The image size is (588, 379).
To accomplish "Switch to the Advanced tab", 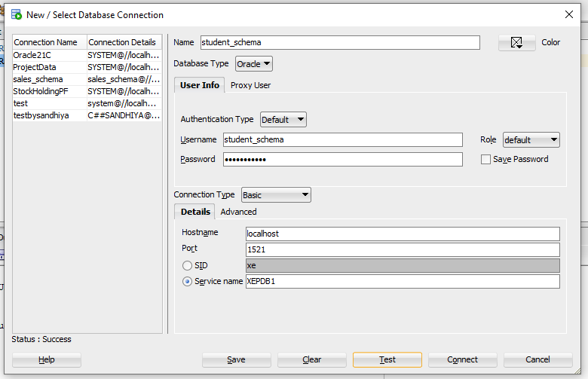I will pyautogui.click(x=238, y=212).
